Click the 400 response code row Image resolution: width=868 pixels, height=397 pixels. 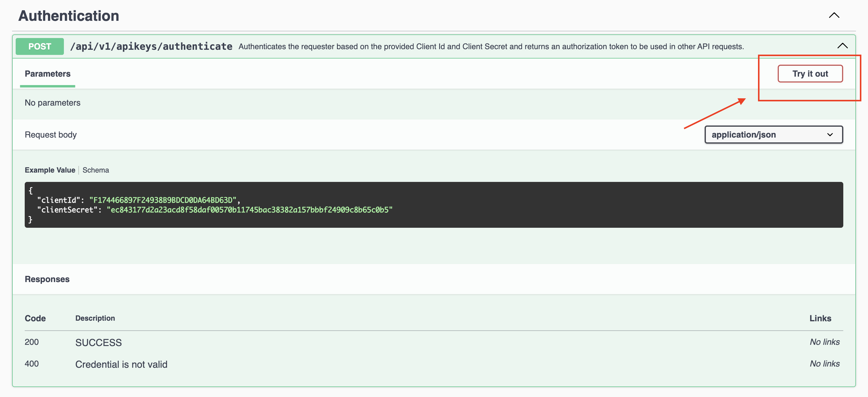coord(32,364)
